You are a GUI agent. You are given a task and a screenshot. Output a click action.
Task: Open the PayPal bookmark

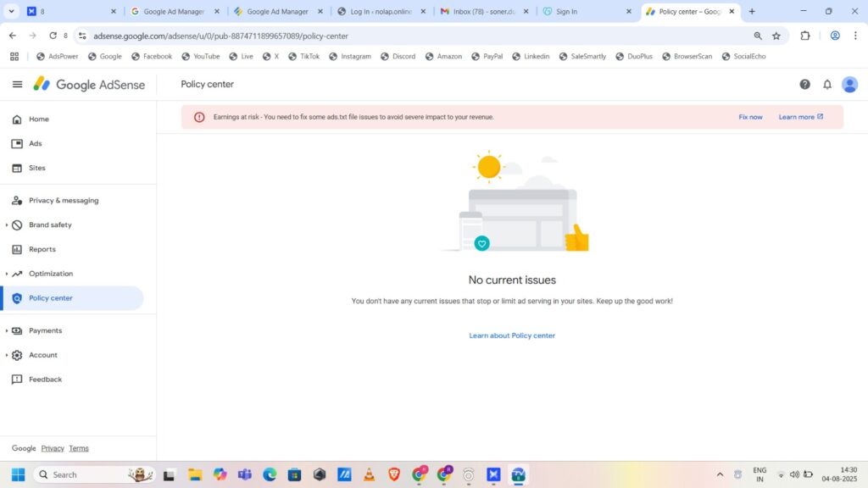tap(487, 57)
